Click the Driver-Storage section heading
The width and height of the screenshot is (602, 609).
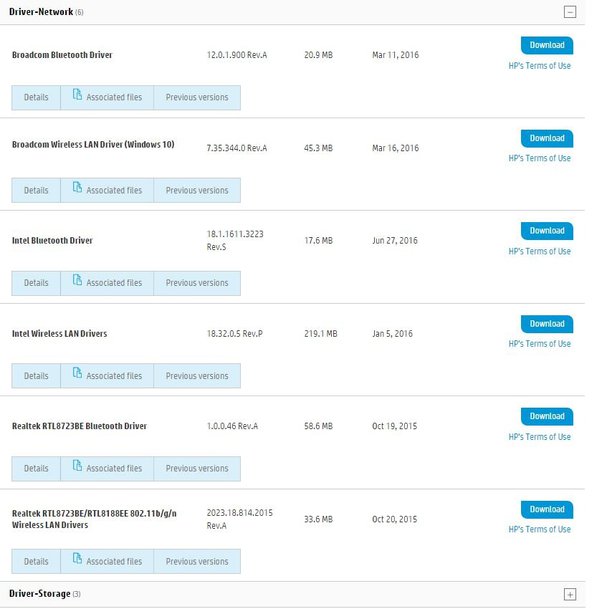point(40,594)
